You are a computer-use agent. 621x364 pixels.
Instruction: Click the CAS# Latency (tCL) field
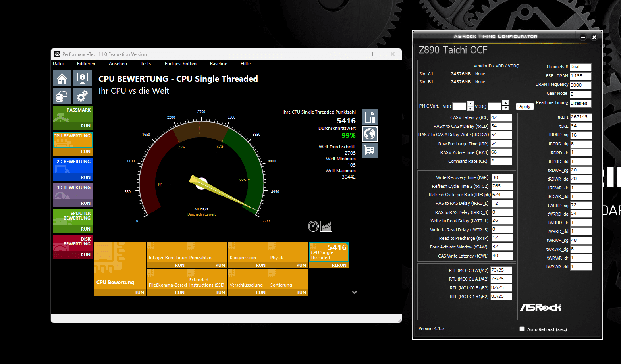(x=501, y=117)
